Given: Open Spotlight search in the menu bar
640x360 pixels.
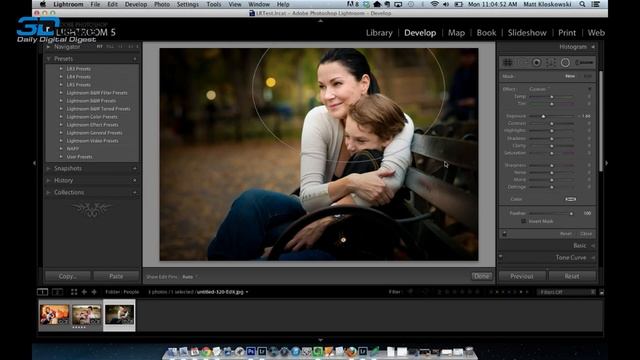Looking at the screenshot, I should 582,4.
